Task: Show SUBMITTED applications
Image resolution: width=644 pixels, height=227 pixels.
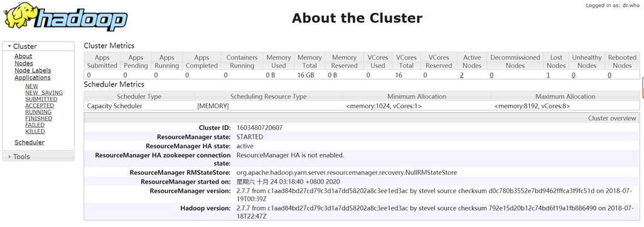Action: click(41, 99)
